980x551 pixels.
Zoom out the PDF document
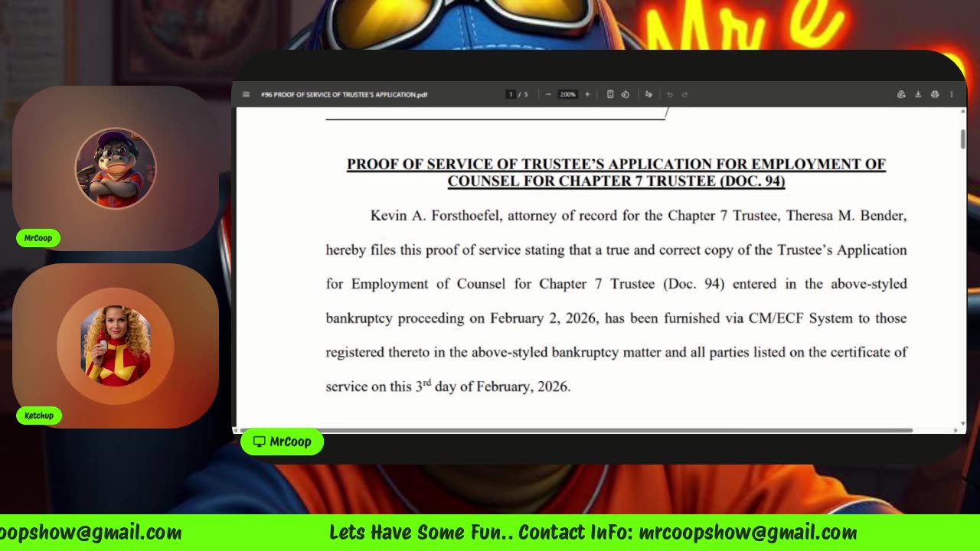(x=548, y=95)
